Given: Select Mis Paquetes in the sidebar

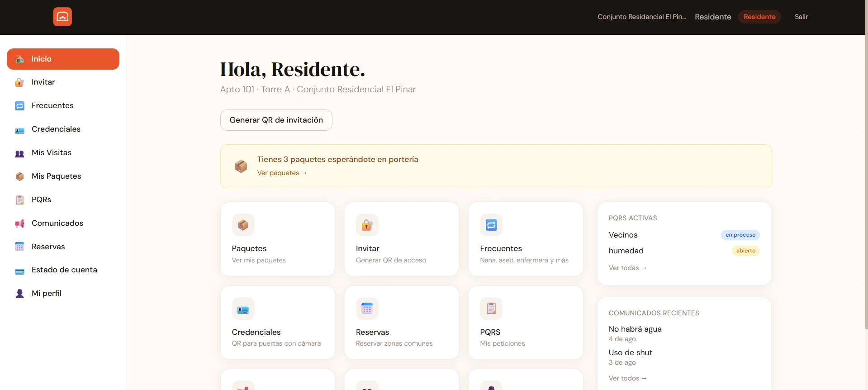Looking at the screenshot, I should [x=63, y=176].
